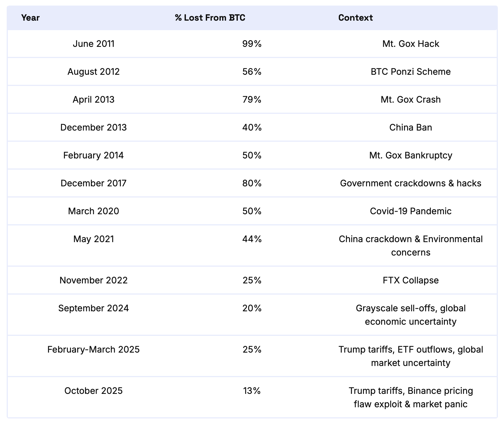This screenshot has width=504, height=424.
Task: Click the 13% loss value
Action: tap(252, 391)
